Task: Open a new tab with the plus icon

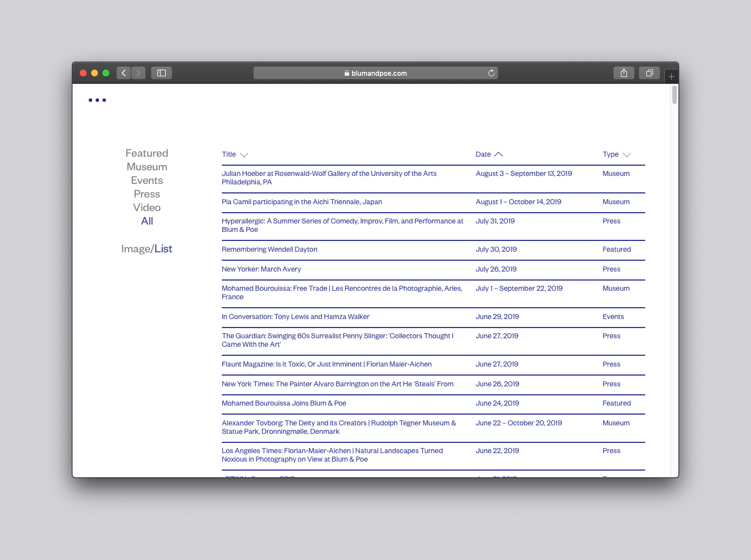Action: [671, 76]
